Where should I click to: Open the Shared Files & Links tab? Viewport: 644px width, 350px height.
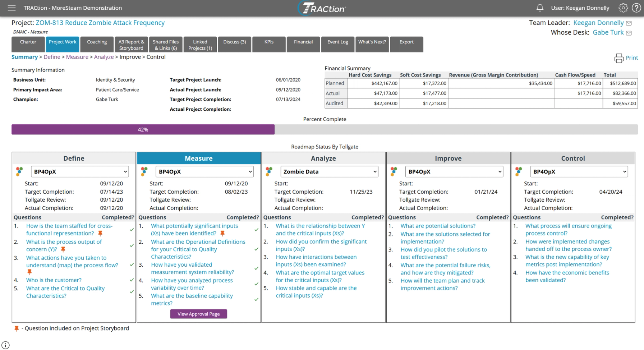[166, 45]
